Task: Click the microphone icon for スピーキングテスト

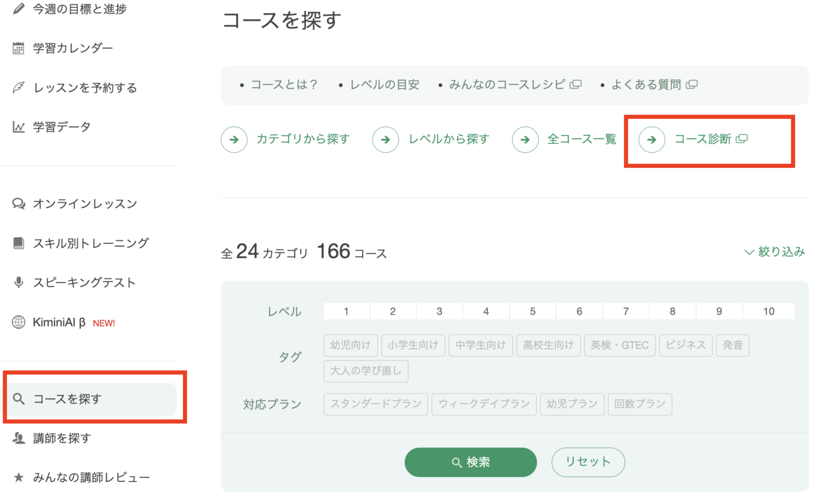Action: pos(19,282)
